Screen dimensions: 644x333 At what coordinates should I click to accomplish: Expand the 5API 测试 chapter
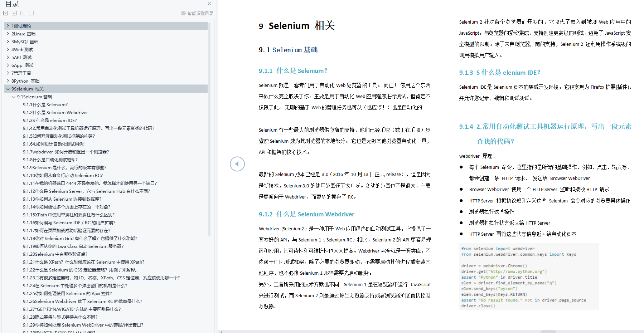pyautogui.click(x=8, y=57)
